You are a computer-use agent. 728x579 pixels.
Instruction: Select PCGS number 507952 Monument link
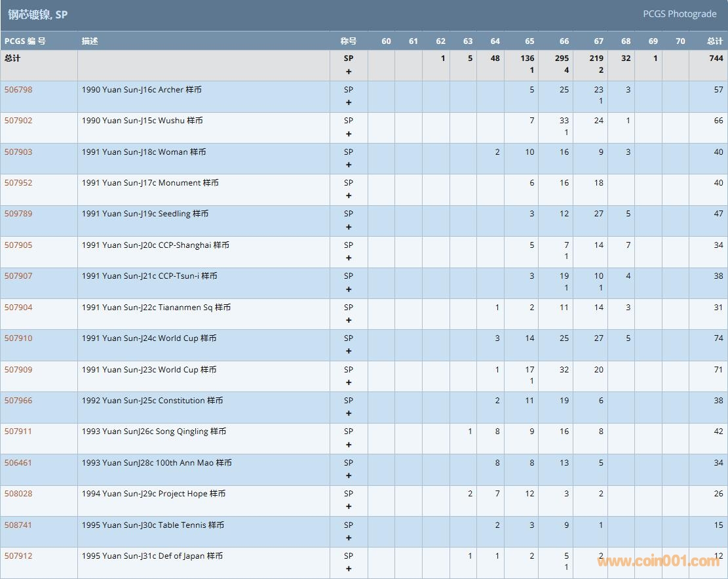[18, 183]
